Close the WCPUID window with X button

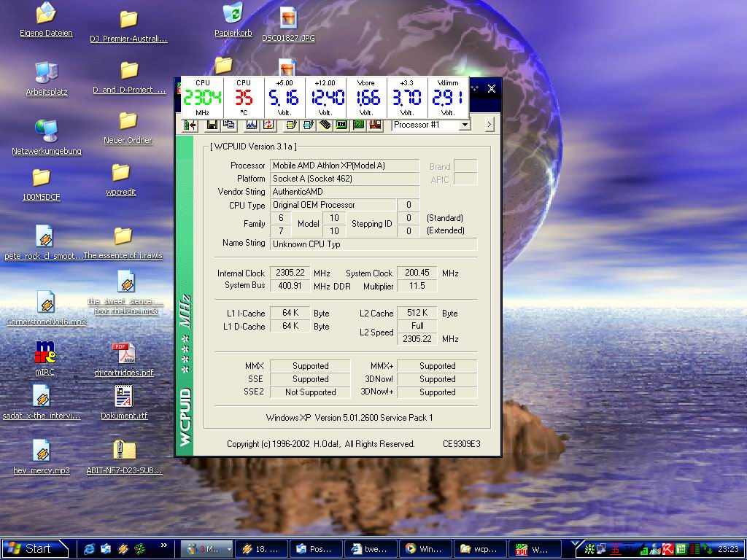492,89
